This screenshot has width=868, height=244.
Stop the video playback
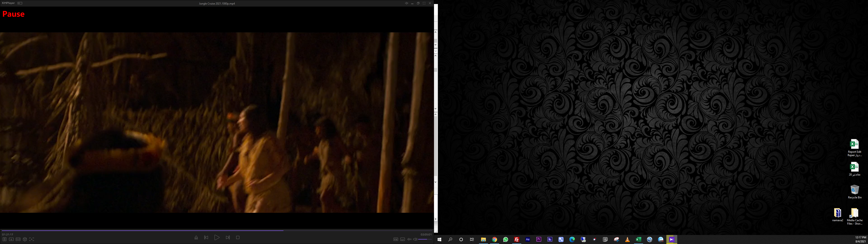tap(238, 238)
